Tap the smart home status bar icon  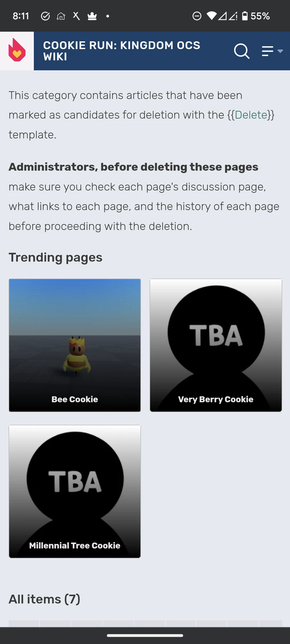[61, 16]
